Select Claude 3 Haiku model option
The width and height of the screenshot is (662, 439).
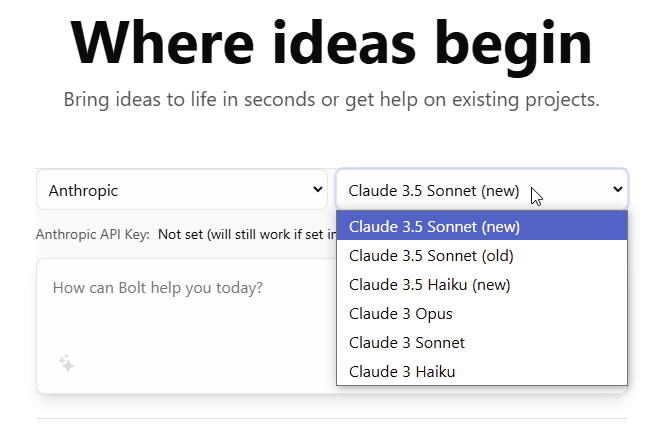[x=482, y=371]
